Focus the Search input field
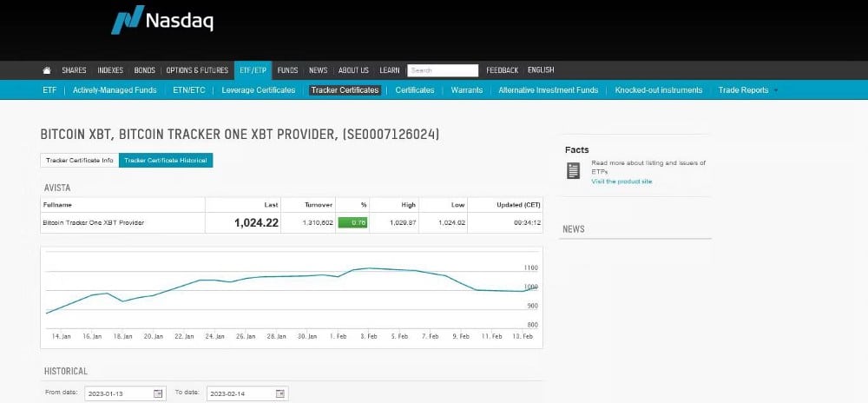The width and height of the screenshot is (868, 403). pos(443,70)
